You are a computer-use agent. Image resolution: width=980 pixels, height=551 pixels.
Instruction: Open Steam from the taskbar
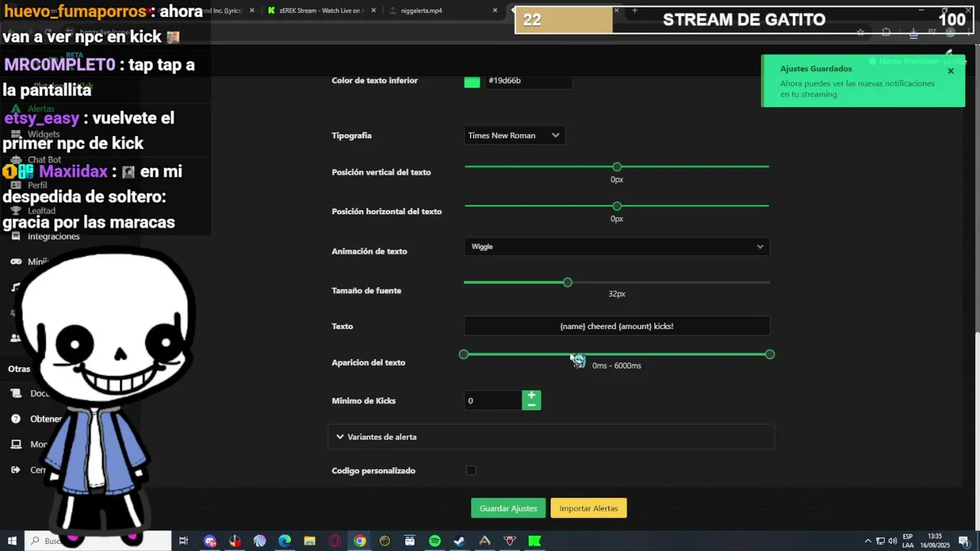(x=459, y=541)
